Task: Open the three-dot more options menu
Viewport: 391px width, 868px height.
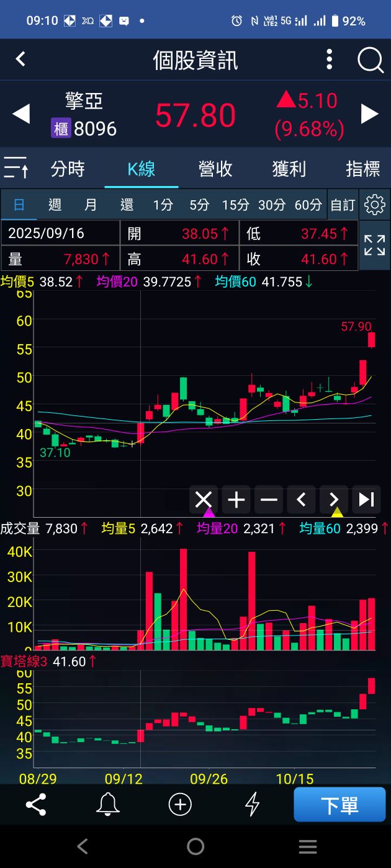Action: click(x=330, y=60)
